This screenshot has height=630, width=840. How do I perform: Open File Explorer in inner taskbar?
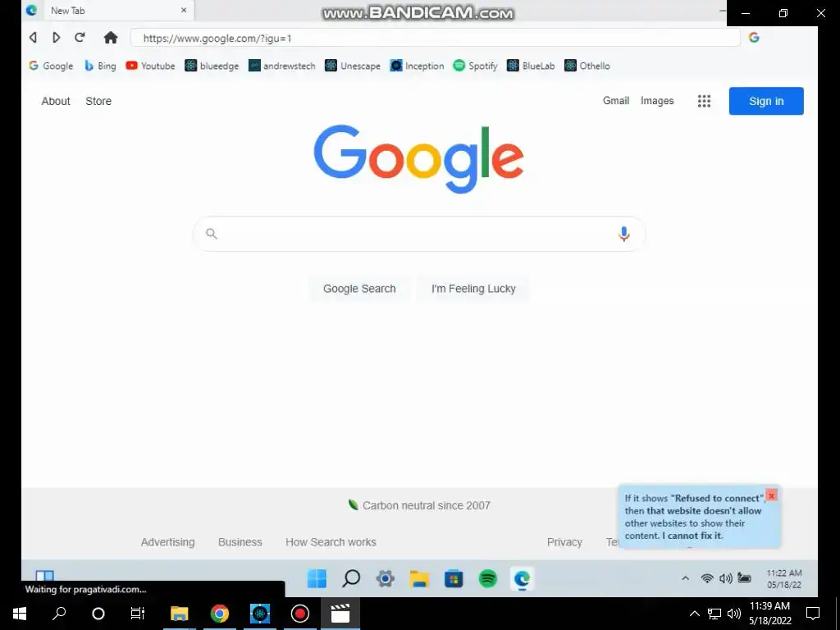coord(419,578)
